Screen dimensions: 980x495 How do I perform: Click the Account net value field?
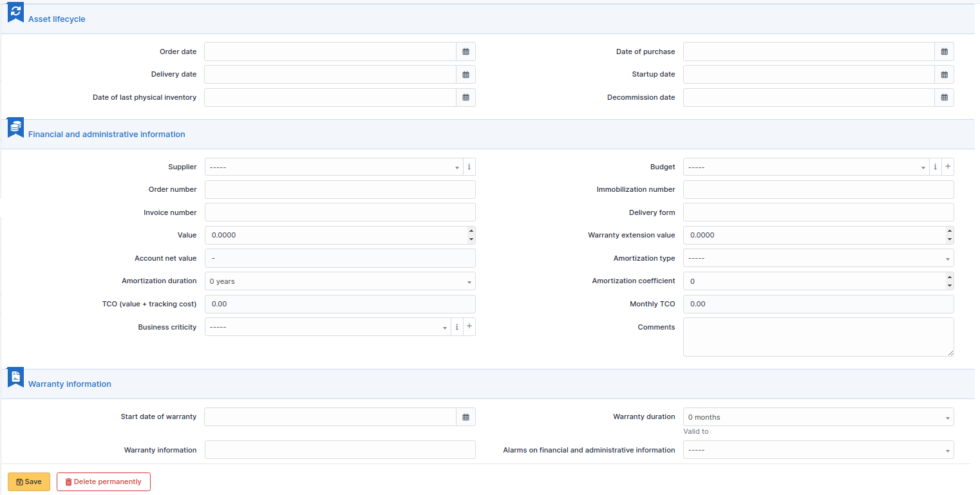click(x=340, y=258)
